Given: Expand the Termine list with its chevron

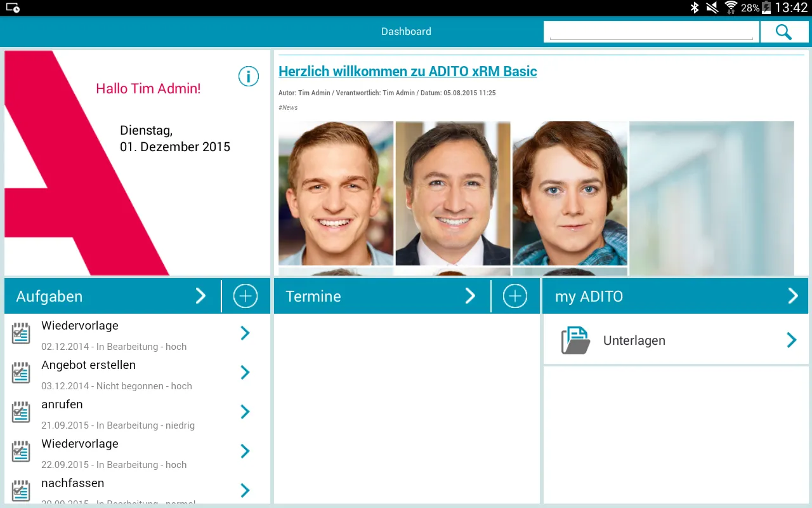Looking at the screenshot, I should coord(470,296).
